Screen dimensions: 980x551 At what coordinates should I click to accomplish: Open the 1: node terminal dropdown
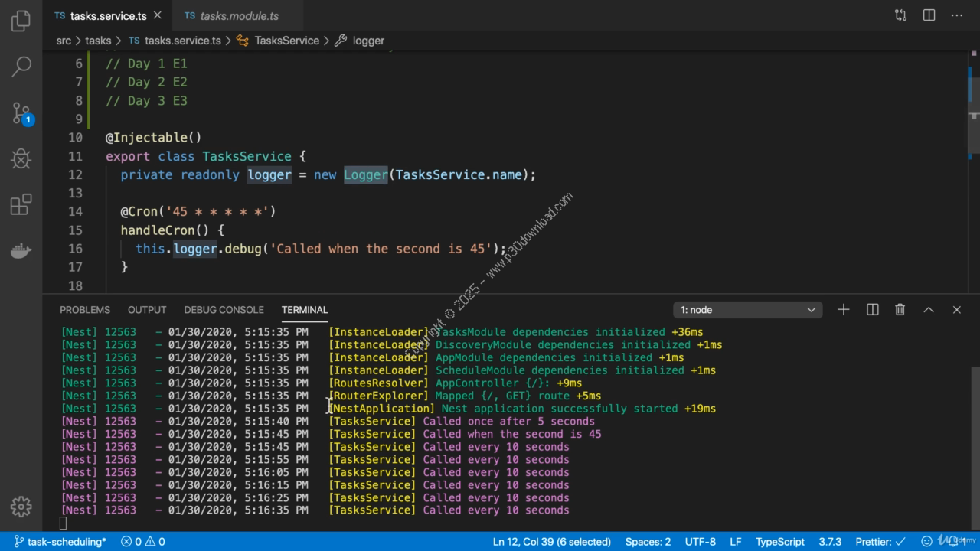[x=746, y=309]
